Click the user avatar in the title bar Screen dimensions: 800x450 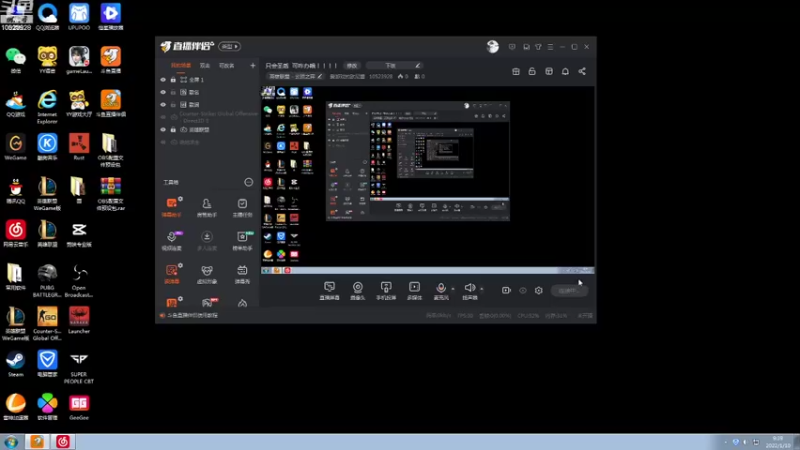[492, 46]
